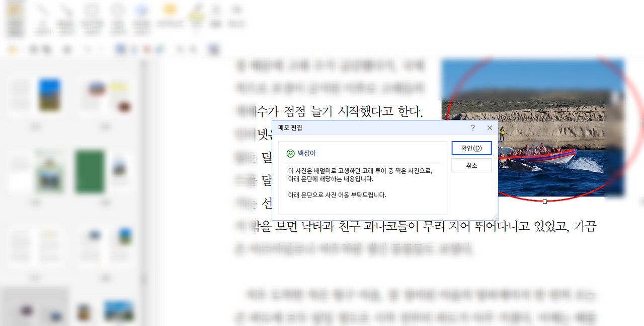The height and width of the screenshot is (326, 644).
Task: Click the yellow icon at the left of the second row
Action: (x=13, y=49)
